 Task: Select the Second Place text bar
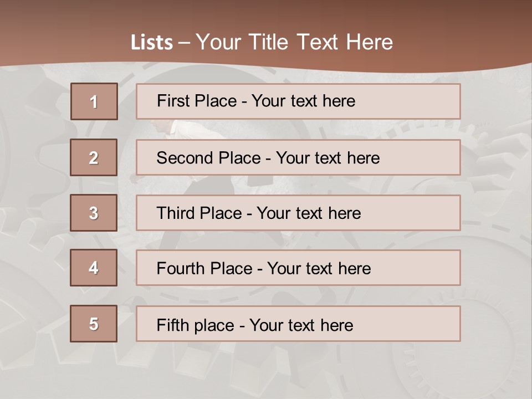[x=298, y=157]
